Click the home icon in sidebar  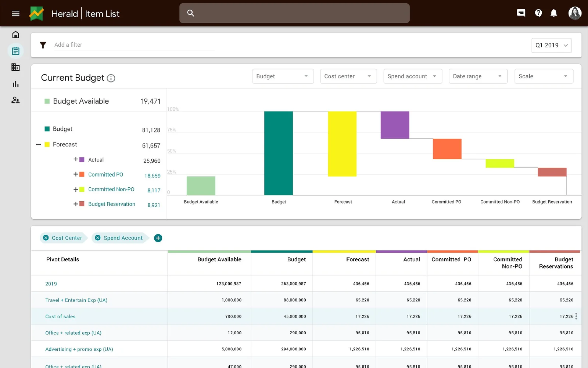pos(15,35)
